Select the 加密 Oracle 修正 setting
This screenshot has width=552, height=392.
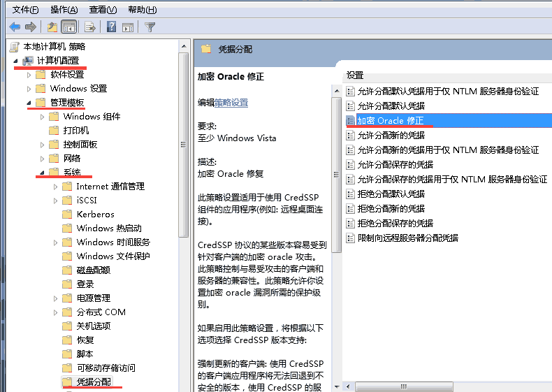click(x=390, y=121)
